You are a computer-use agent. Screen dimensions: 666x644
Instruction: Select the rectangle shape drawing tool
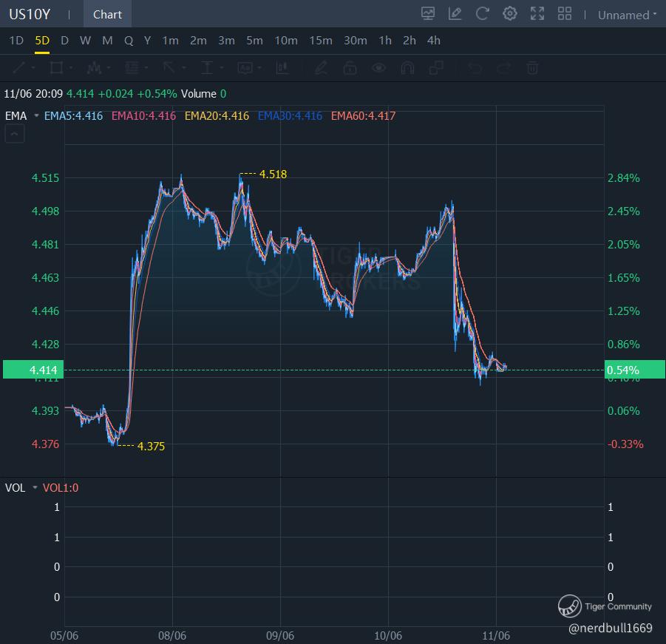[x=56, y=67]
